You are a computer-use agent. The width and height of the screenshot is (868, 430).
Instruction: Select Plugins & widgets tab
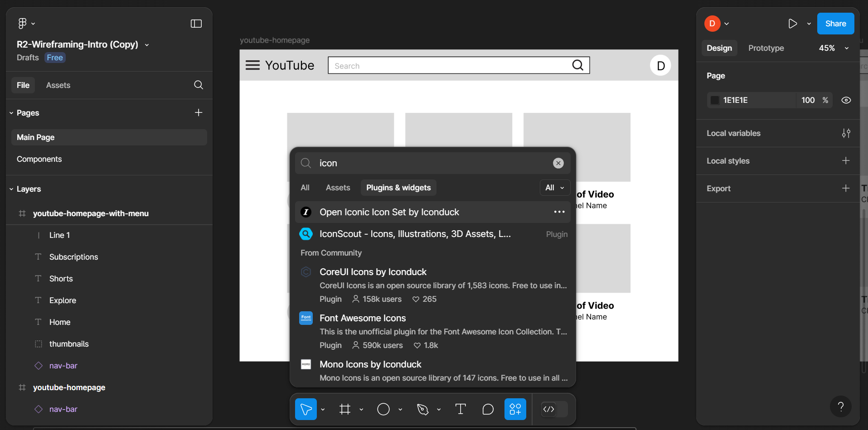(x=398, y=188)
